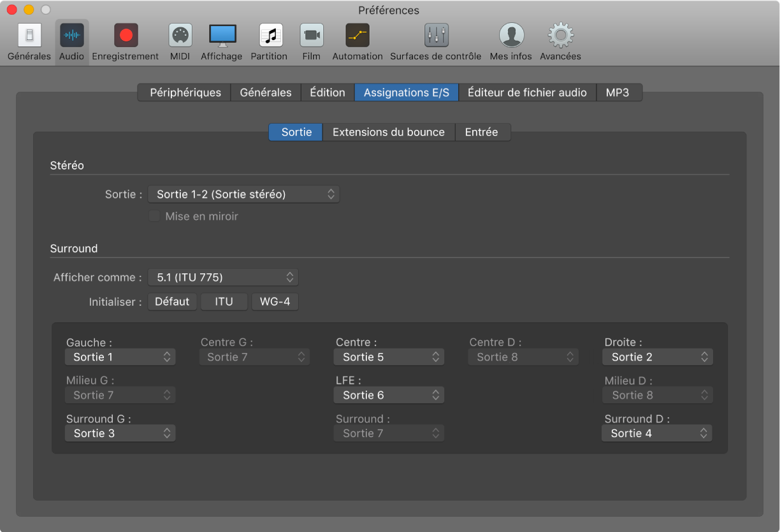Open the Surround D output dropdown
780x532 pixels.
(x=657, y=433)
